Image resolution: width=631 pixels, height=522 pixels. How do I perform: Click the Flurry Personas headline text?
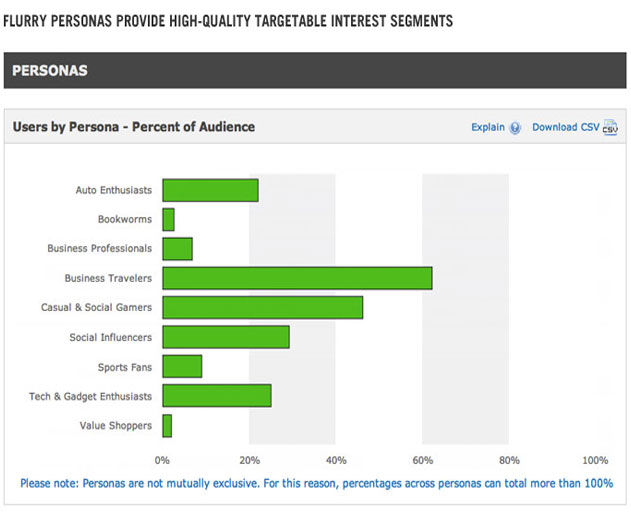[228, 21]
